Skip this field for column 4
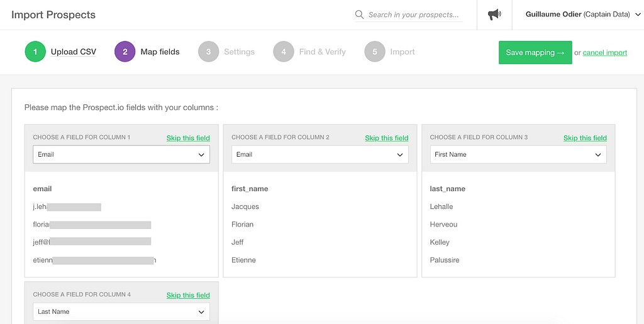The width and height of the screenshot is (644, 324). [x=188, y=295]
